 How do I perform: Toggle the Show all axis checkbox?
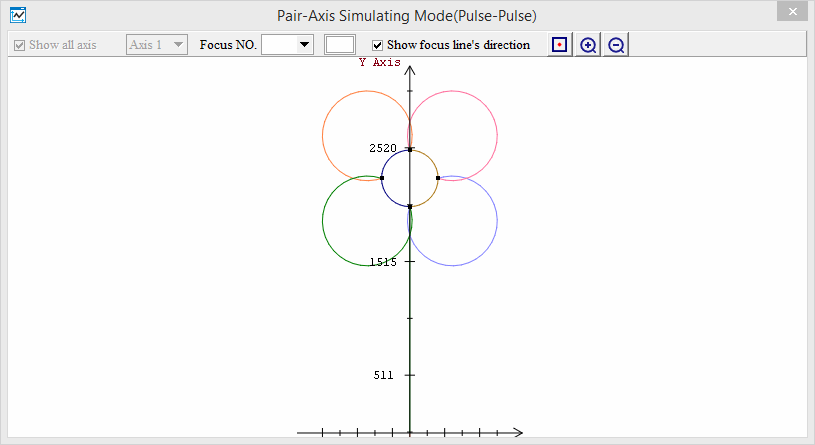[18, 45]
